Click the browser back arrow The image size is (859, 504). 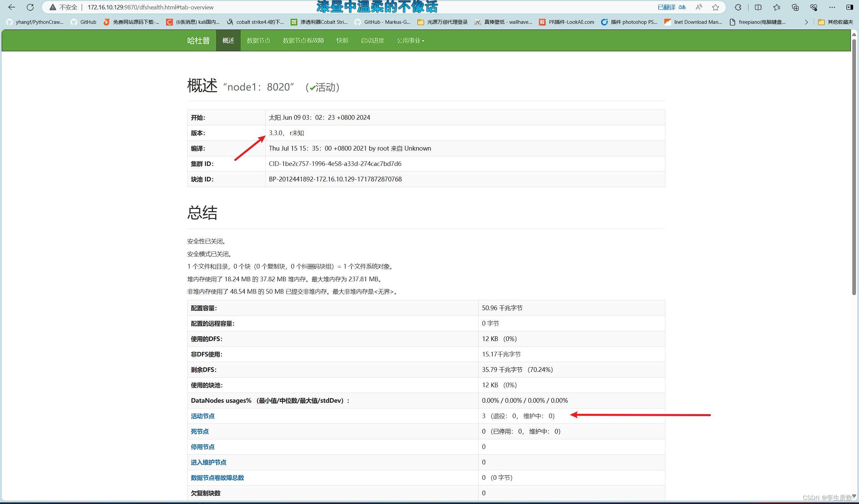pos(12,7)
